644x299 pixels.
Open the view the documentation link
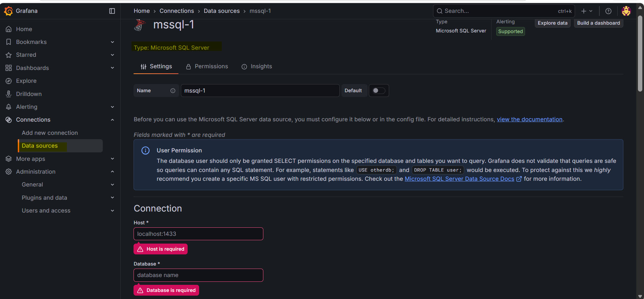[529, 119]
